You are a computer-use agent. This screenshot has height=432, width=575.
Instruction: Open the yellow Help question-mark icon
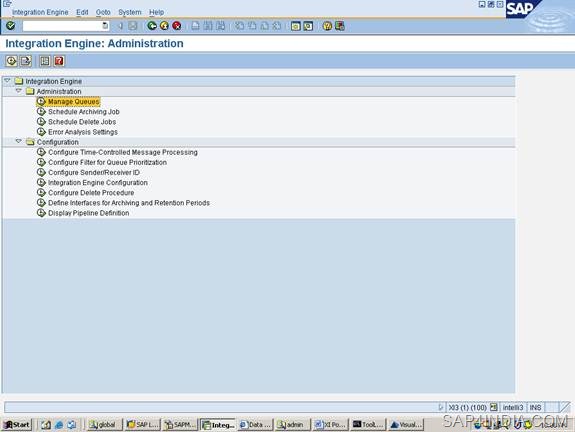point(327,26)
